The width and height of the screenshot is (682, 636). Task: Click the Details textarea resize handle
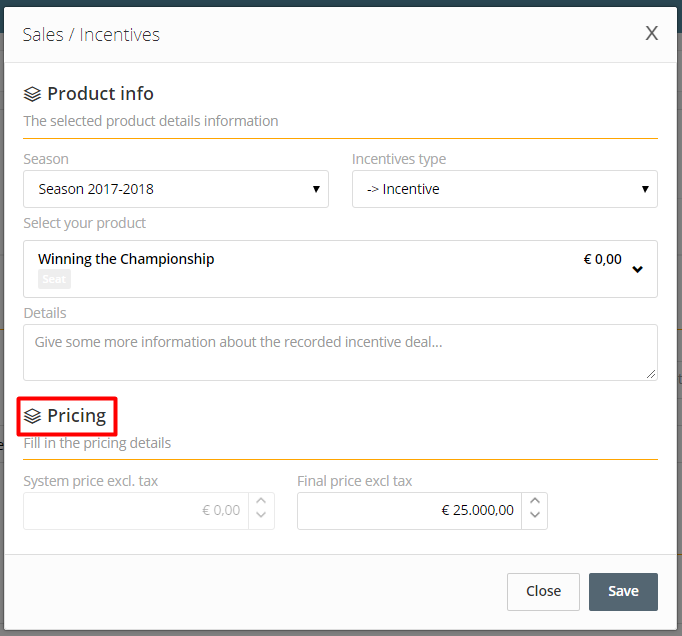(651, 374)
